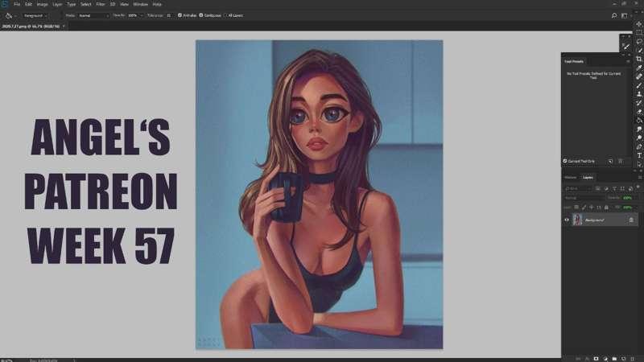This screenshot has width=644, height=362.
Task: Select the Lasso tool
Action: point(639,42)
